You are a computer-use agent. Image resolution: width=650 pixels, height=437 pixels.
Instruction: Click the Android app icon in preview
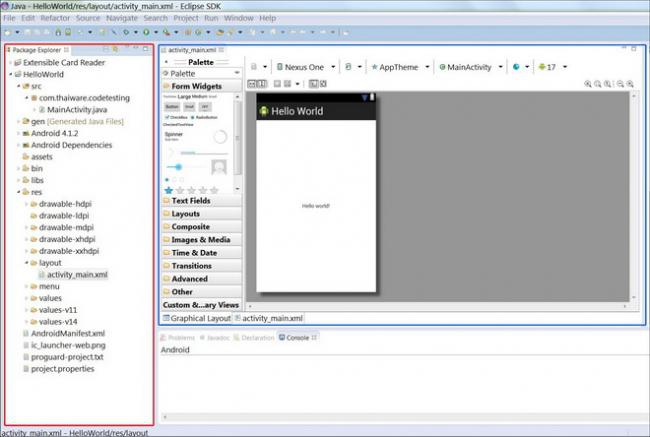pos(264,111)
